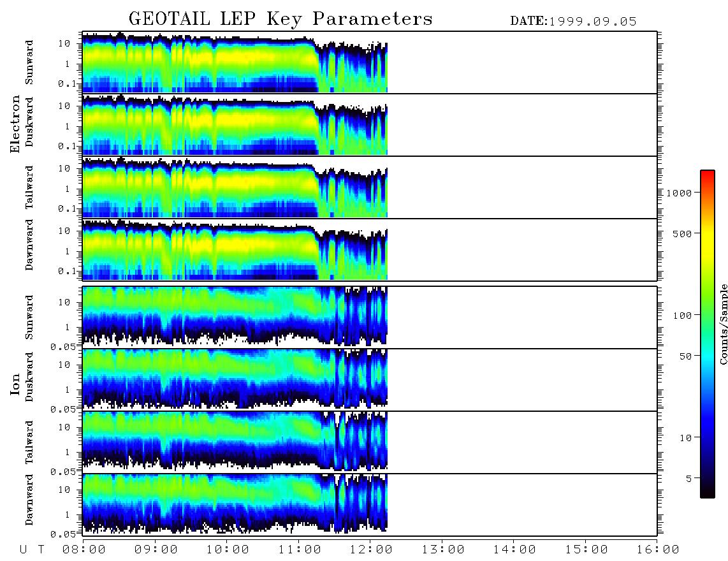Image resolution: width=728 pixels, height=561 pixels.
Task: Click the Electron Duskward spectrogram plot
Action: click(x=370, y=124)
